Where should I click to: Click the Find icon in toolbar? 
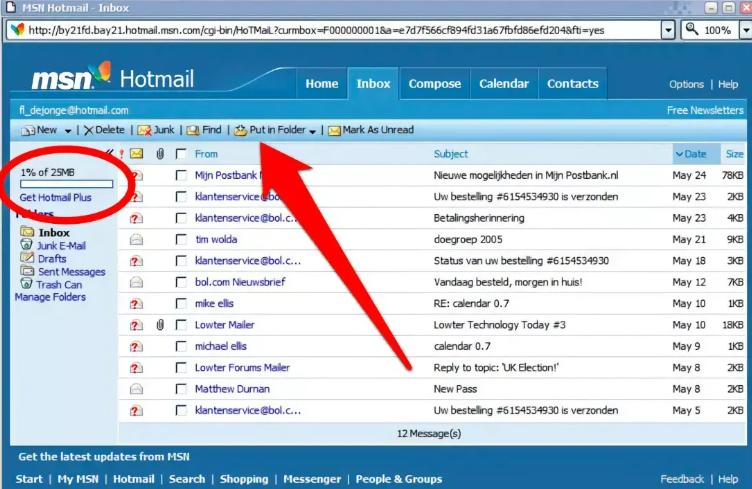click(193, 130)
